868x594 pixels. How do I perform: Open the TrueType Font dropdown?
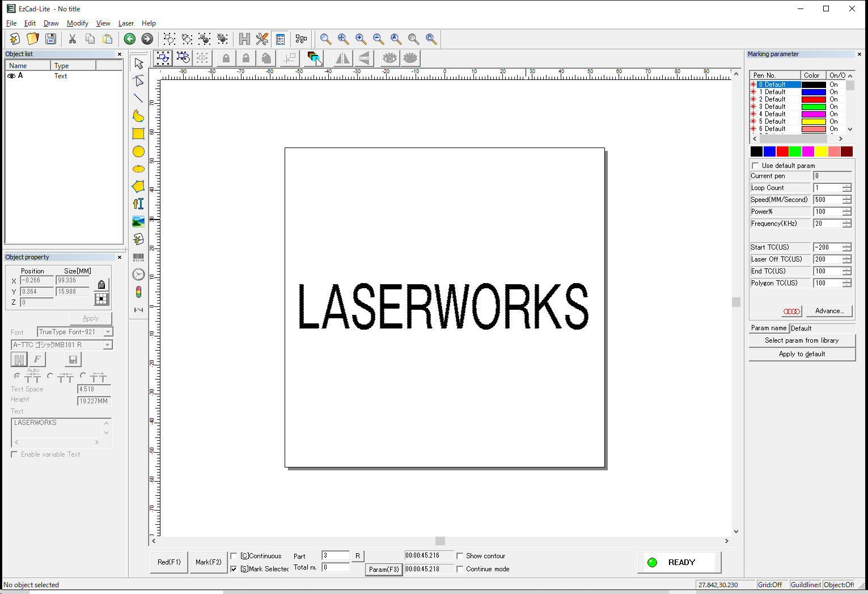click(108, 332)
